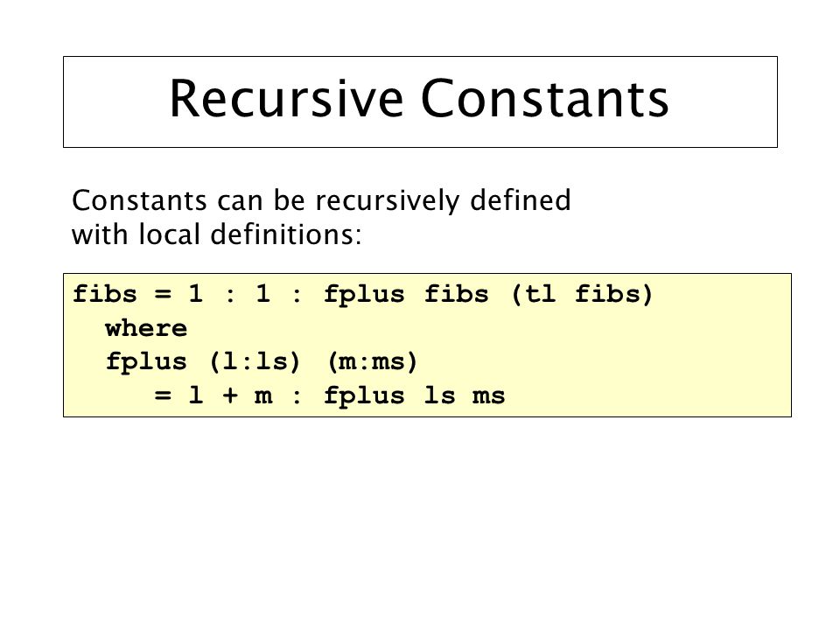840x630 pixels.
Task: Click 'fplus' in the last code line
Action: pos(364,397)
